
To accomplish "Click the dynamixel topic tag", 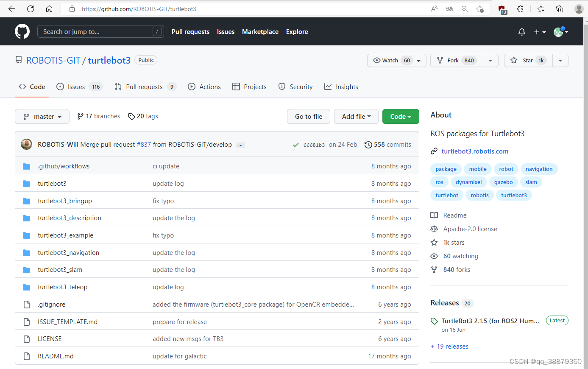I will (x=469, y=182).
